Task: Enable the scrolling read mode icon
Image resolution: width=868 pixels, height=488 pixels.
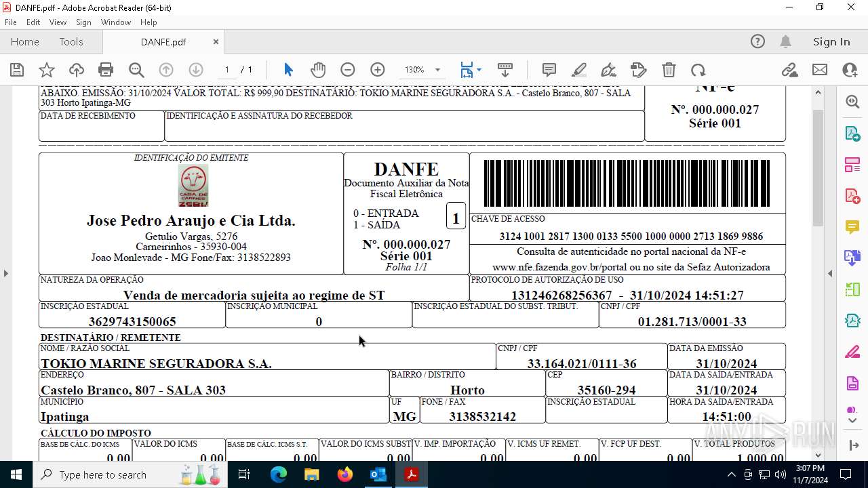Action: point(505,70)
